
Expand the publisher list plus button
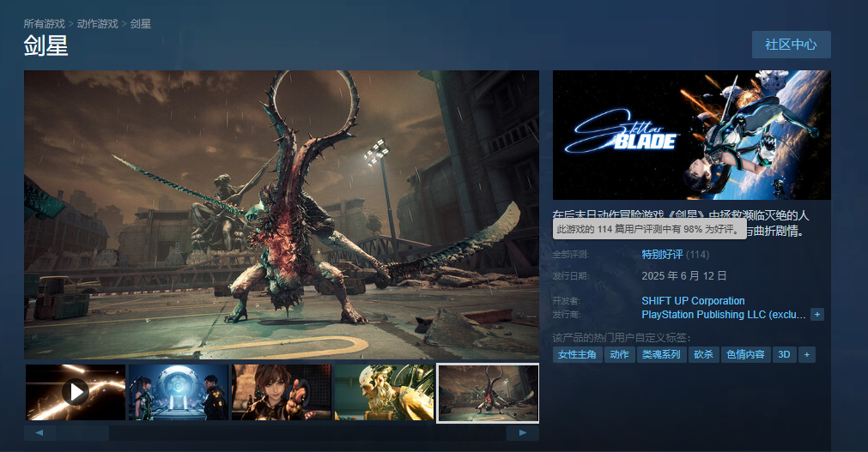point(817,315)
